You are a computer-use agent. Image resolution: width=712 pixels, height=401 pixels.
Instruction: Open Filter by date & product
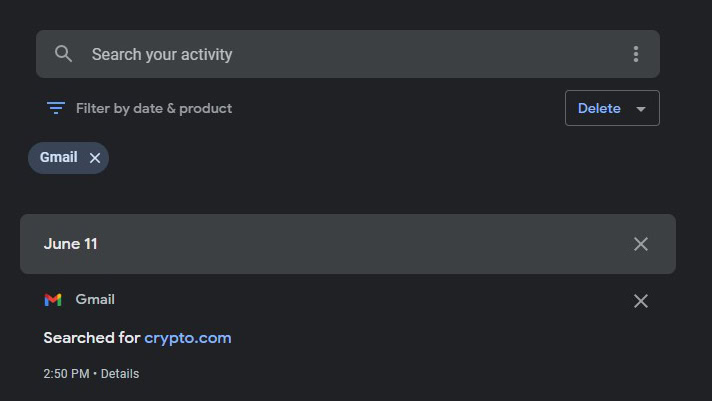pyautogui.click(x=153, y=108)
